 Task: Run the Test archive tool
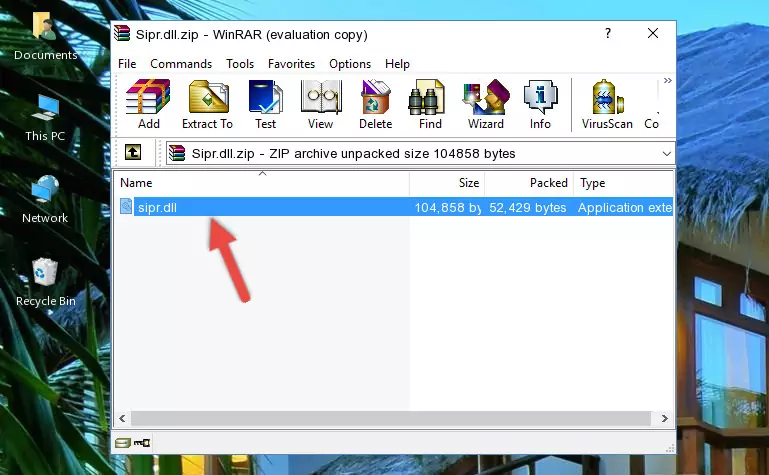tap(265, 104)
